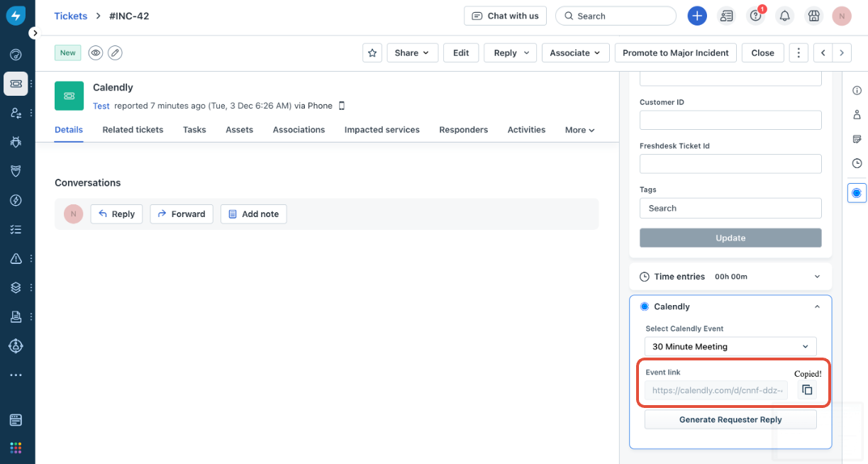Open the clock icon in right rail
This screenshot has height=464, width=868.
coord(857,163)
